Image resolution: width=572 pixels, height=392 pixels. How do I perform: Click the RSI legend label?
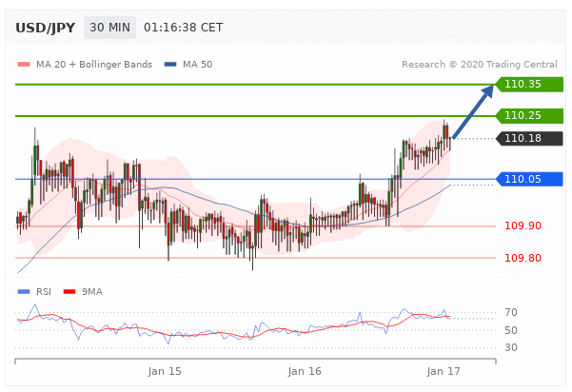pos(44,292)
